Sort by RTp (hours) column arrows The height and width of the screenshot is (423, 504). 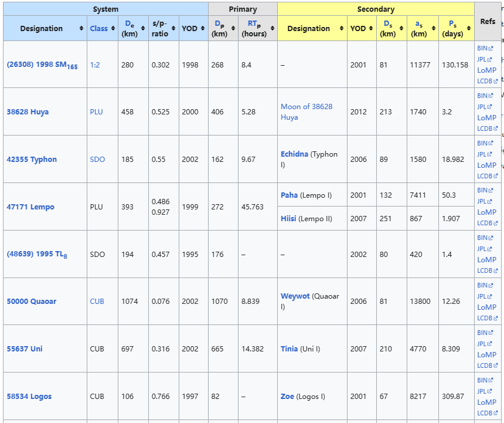coord(273,29)
